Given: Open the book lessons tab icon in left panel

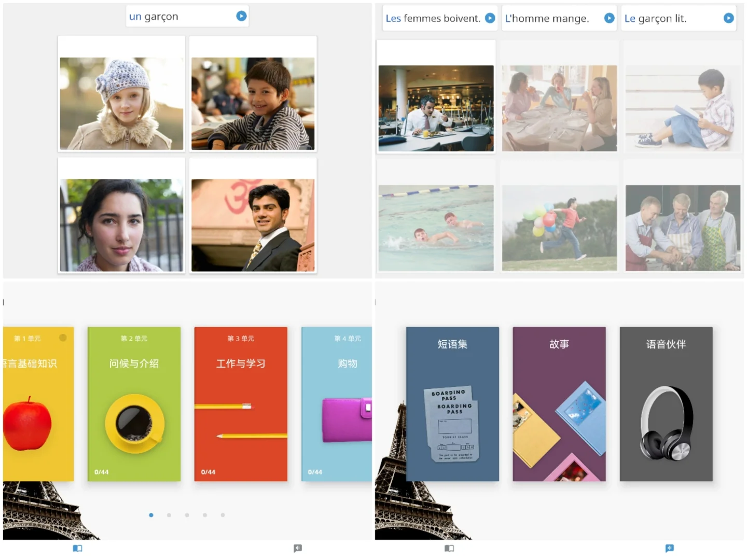Looking at the screenshot, I should point(77,548).
